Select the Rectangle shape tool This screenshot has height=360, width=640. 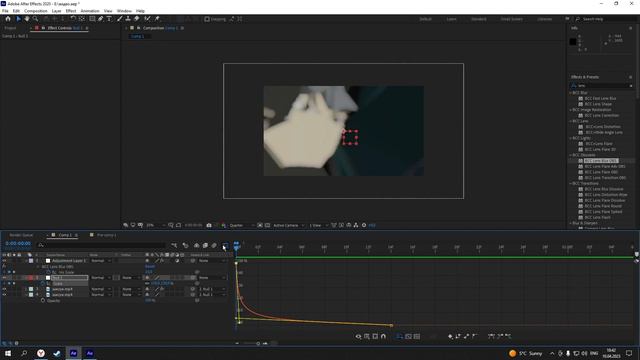click(x=92, y=19)
